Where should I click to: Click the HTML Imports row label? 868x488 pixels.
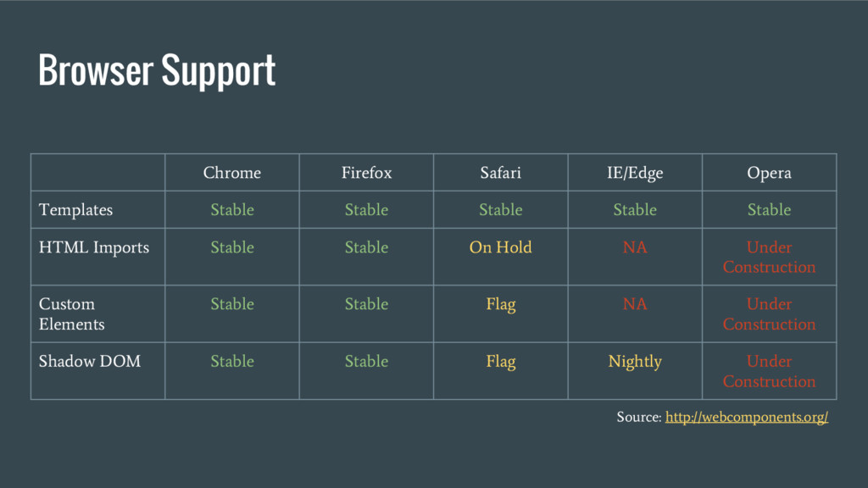[94, 248]
